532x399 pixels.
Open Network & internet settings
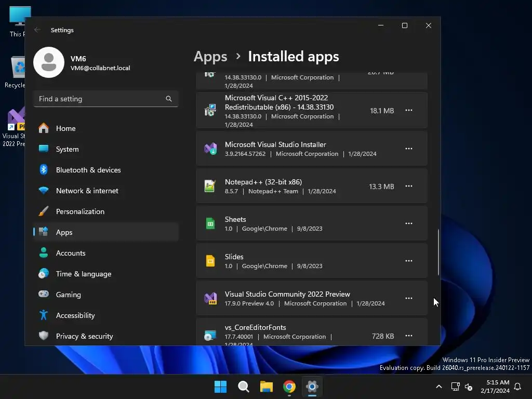(106, 191)
